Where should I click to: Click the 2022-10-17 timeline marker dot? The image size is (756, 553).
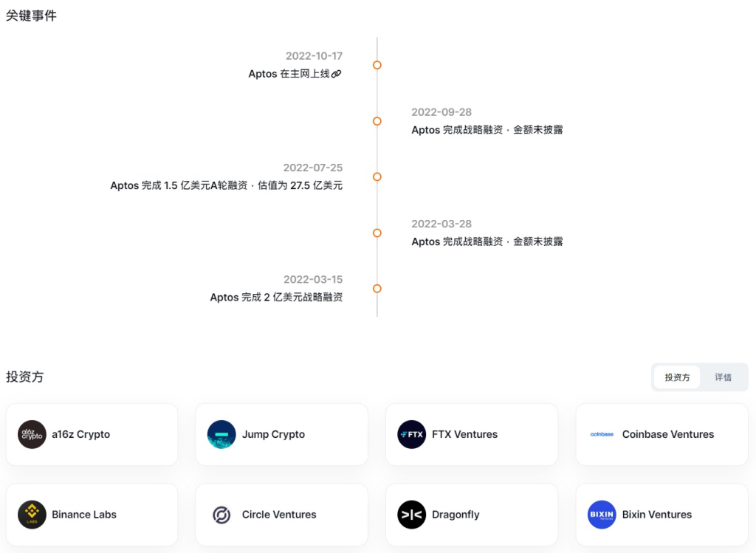click(x=377, y=65)
